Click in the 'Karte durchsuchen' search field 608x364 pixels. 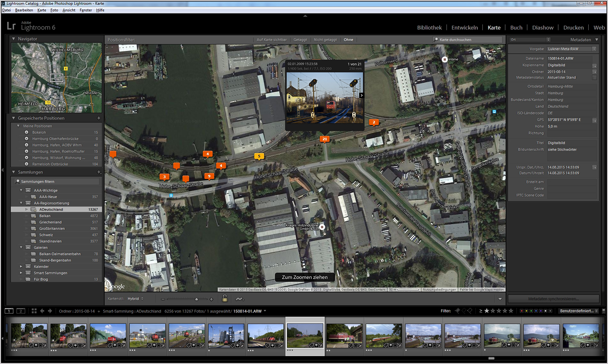[x=469, y=39]
